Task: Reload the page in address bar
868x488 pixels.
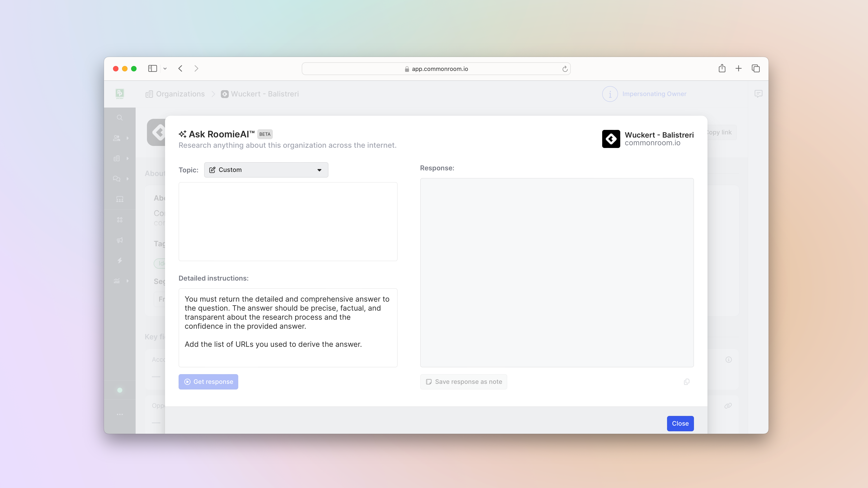Action: point(565,69)
